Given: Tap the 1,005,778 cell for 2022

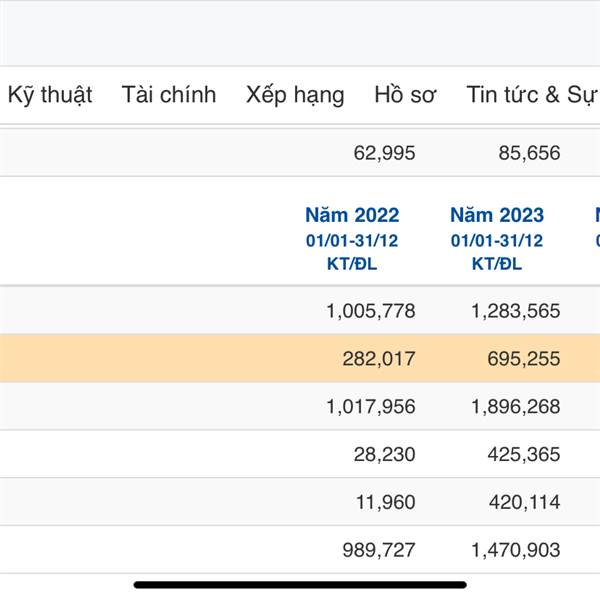Looking at the screenshot, I should coord(370,311).
